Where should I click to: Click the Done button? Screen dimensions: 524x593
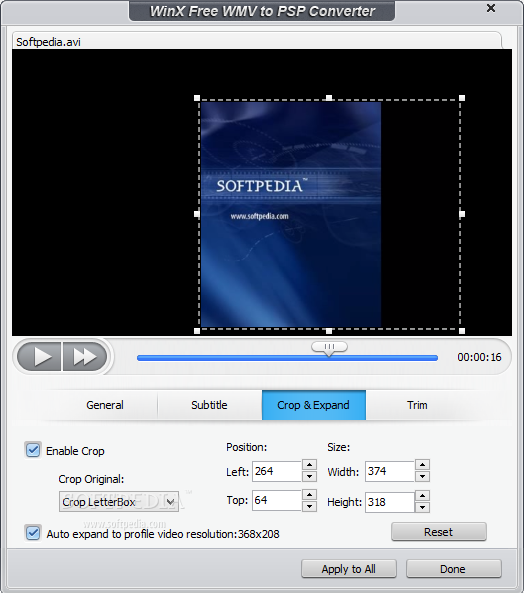pyautogui.click(x=454, y=569)
